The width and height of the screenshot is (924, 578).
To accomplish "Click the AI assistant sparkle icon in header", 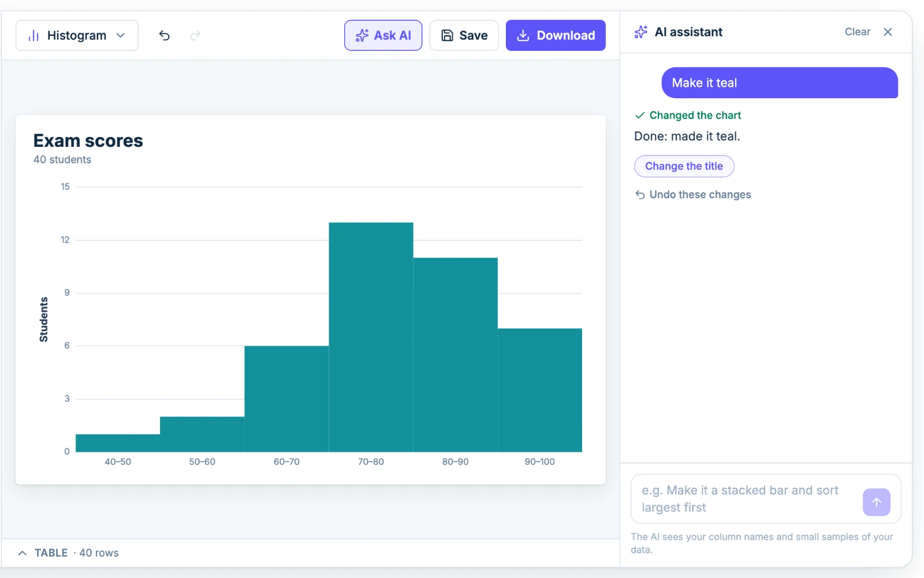I will click(641, 32).
